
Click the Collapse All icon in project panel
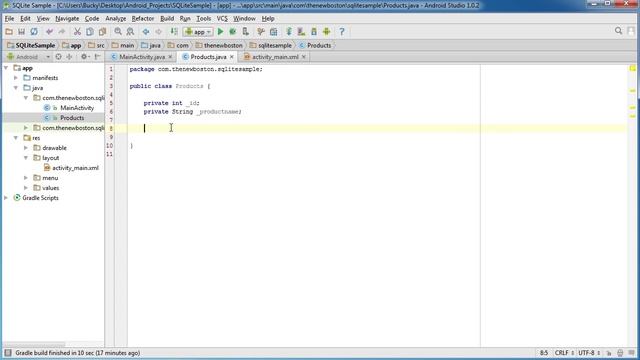coord(69,57)
